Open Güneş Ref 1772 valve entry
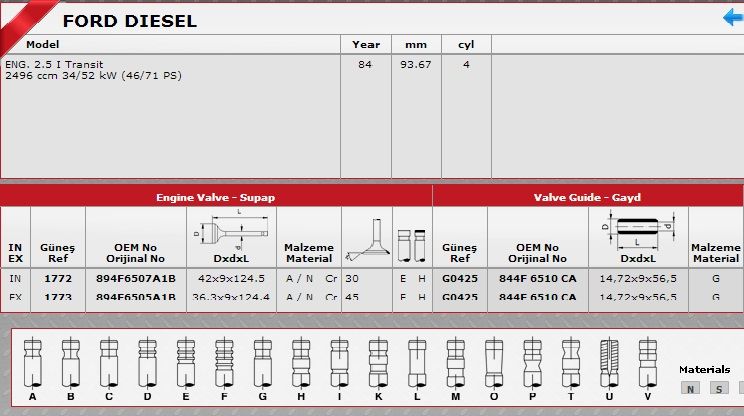This screenshot has height=416, width=744. coord(58,279)
